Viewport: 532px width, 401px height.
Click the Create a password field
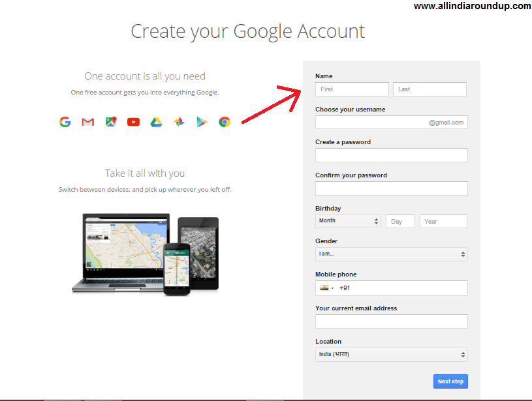click(392, 155)
